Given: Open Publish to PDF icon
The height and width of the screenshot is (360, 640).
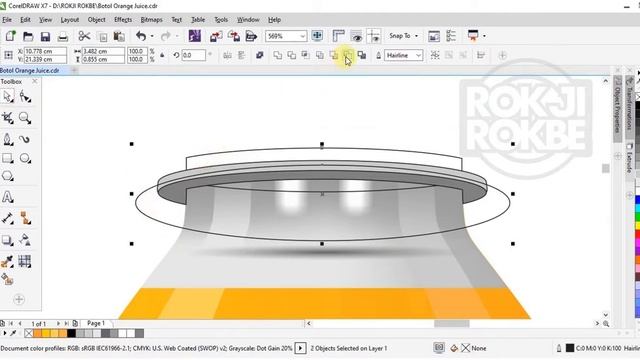Looking at the screenshot, I should coord(251,36).
